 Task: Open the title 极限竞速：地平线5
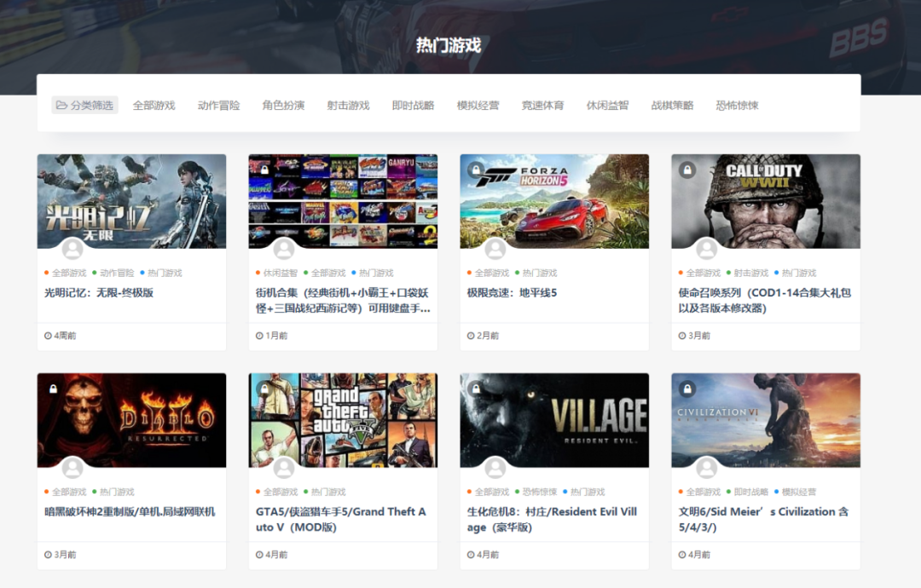(x=512, y=293)
